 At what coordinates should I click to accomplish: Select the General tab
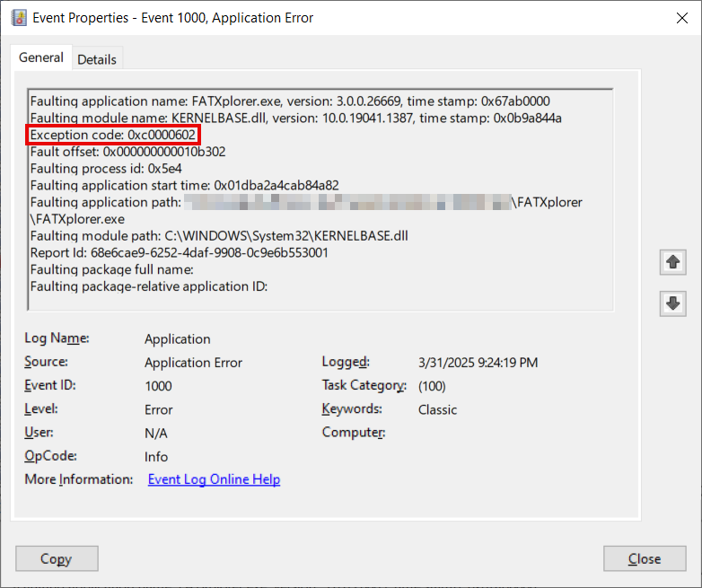pyautogui.click(x=41, y=57)
